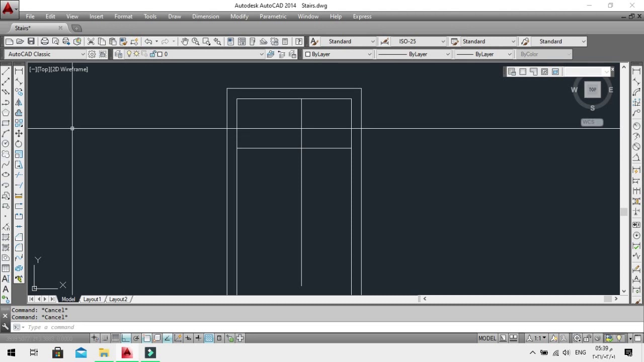Open the QuickCalc calculator icon
This screenshot has width=644, height=362.
[x=285, y=41]
